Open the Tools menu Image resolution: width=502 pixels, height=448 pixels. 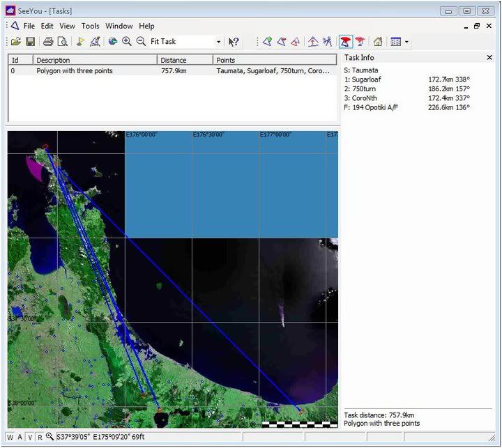[90, 26]
